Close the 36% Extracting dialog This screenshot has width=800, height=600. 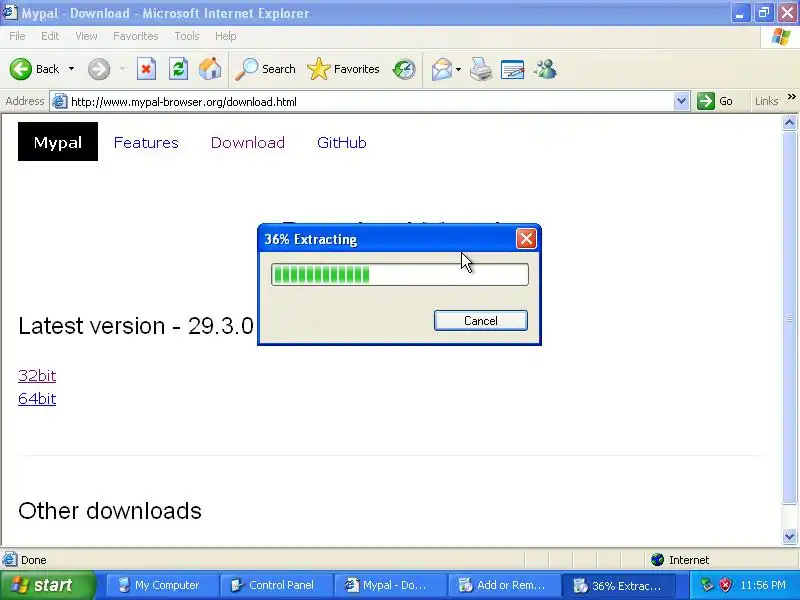pyautogui.click(x=526, y=238)
